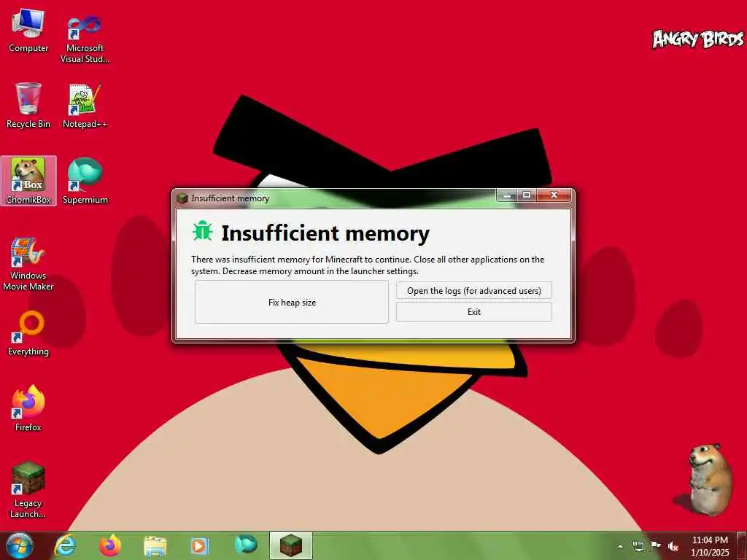
Task: Maximize the Insufficient memory window
Action: point(527,195)
